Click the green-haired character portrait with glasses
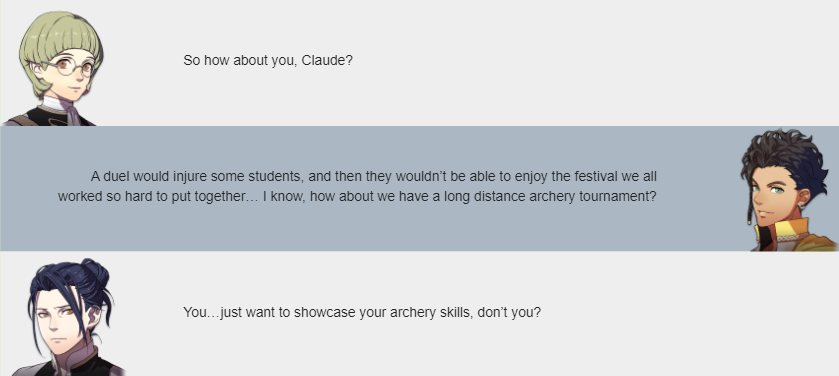This screenshot has height=376, width=839. point(54,68)
